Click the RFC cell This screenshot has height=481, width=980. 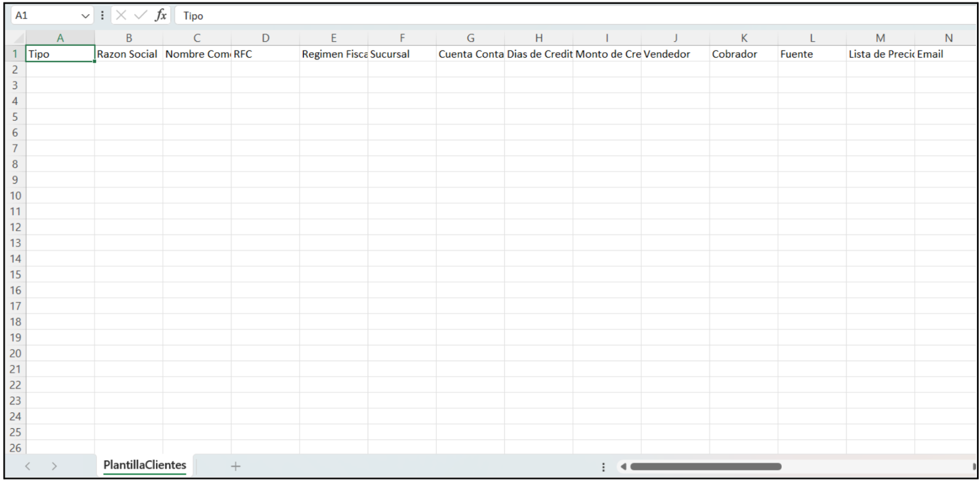265,54
